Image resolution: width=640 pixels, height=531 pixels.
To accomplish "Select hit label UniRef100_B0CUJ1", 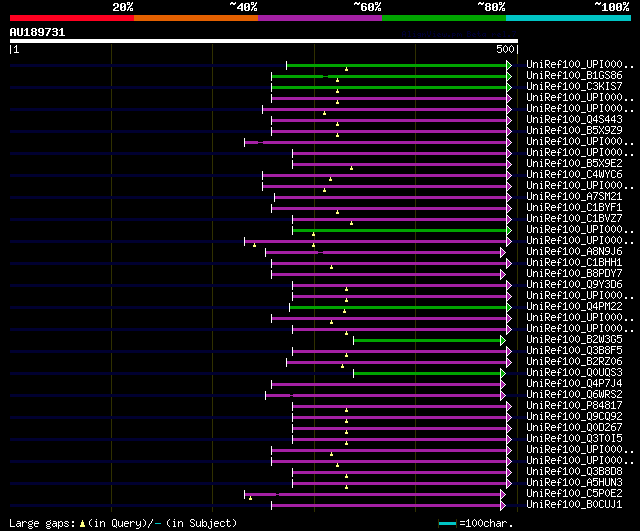I will (574, 505).
